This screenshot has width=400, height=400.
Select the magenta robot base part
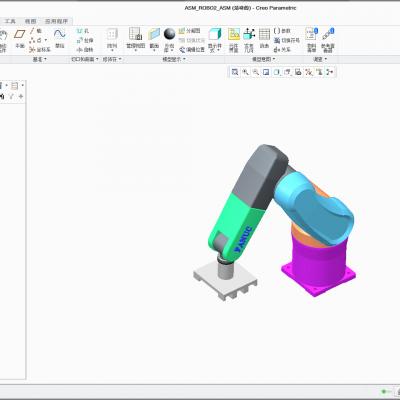317,267
